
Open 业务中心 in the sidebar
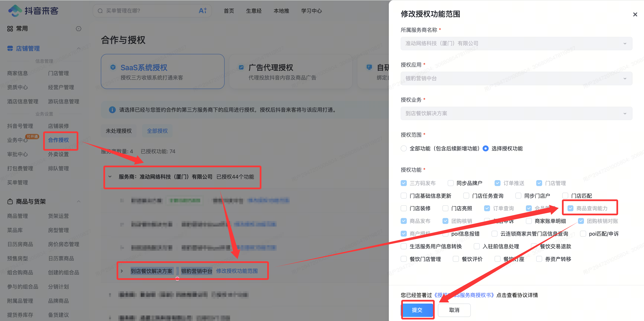pos(17,140)
